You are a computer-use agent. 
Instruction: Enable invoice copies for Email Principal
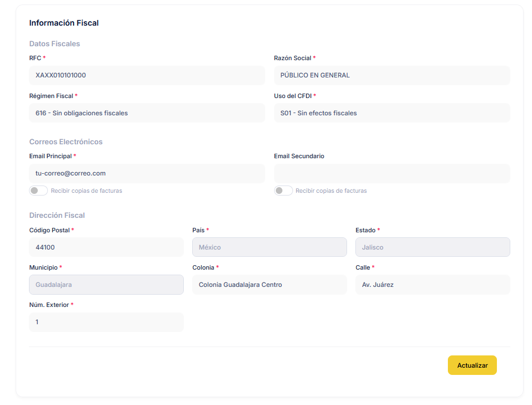point(38,191)
